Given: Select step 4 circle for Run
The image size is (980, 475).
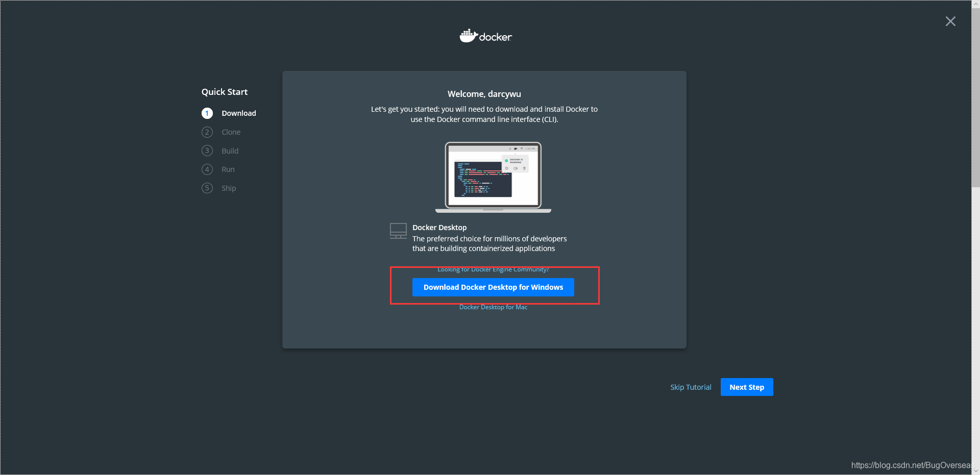Looking at the screenshot, I should (x=207, y=169).
